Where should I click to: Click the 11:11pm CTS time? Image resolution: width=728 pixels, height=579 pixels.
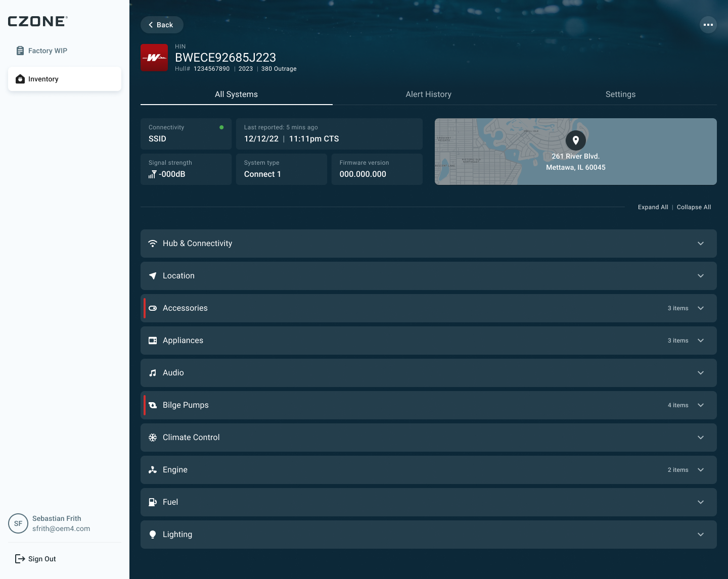click(314, 139)
